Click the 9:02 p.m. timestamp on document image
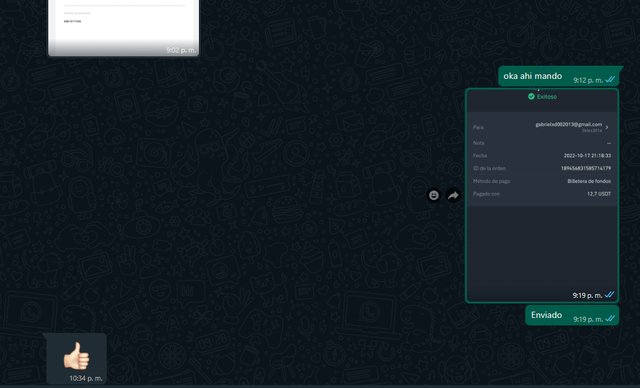Image resolution: width=640 pixels, height=388 pixels. coord(181,50)
